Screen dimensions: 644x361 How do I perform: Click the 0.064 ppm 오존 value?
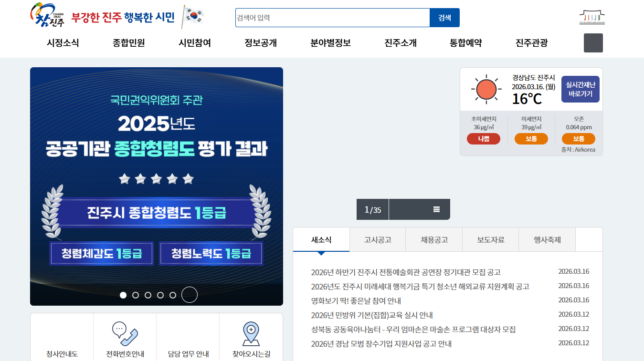pyautogui.click(x=579, y=127)
